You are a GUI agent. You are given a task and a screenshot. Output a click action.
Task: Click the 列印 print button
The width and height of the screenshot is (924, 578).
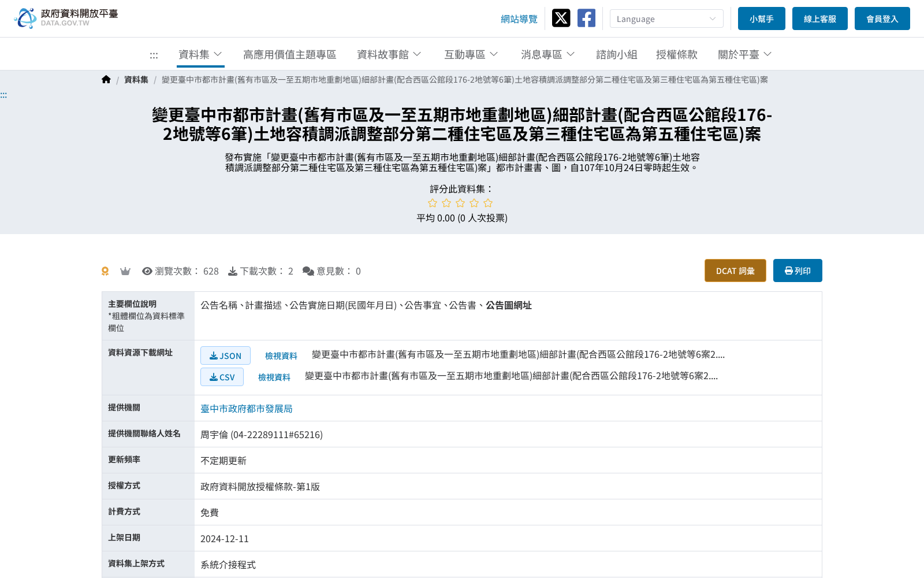[x=798, y=271]
